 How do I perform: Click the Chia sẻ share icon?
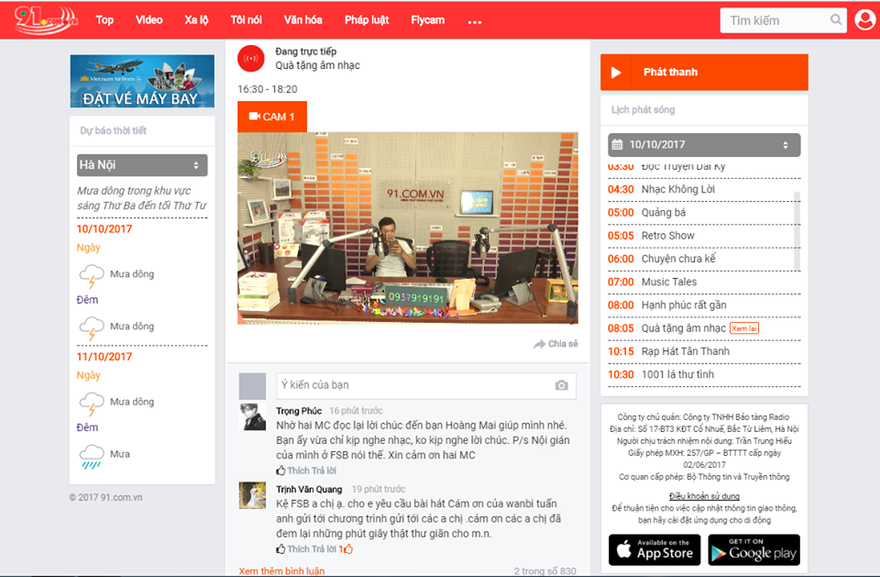pos(539,344)
